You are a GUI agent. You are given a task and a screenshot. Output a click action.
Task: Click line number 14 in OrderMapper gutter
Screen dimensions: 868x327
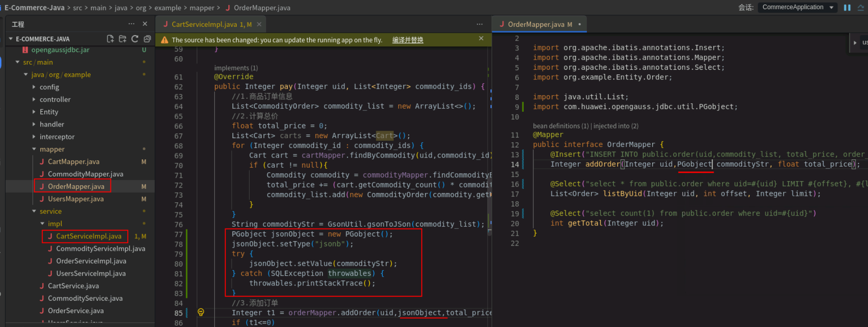point(514,164)
